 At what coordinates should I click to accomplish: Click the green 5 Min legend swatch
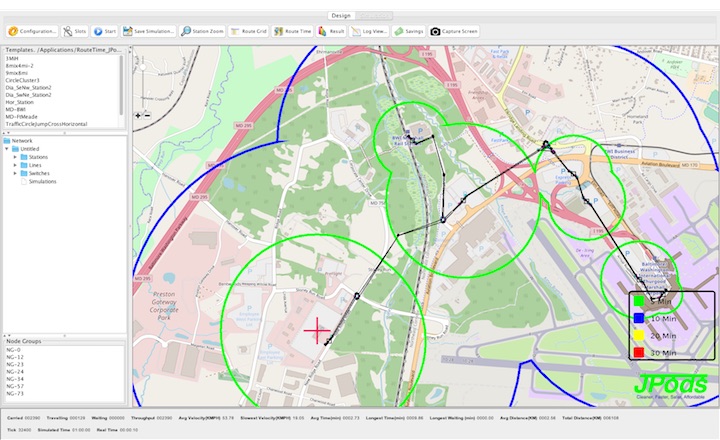click(x=638, y=301)
